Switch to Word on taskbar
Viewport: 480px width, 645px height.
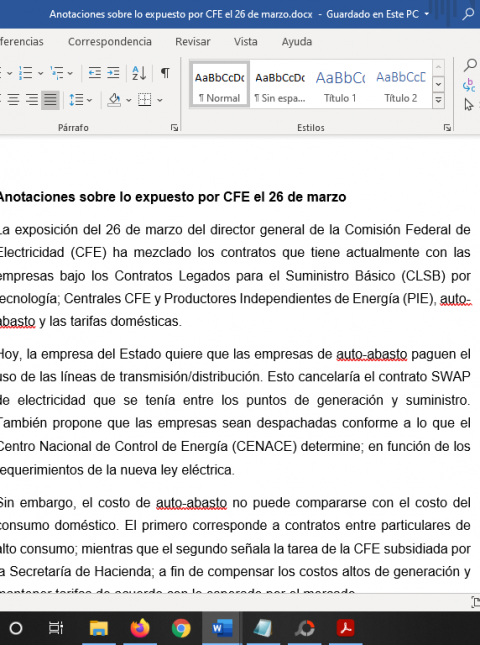222,628
